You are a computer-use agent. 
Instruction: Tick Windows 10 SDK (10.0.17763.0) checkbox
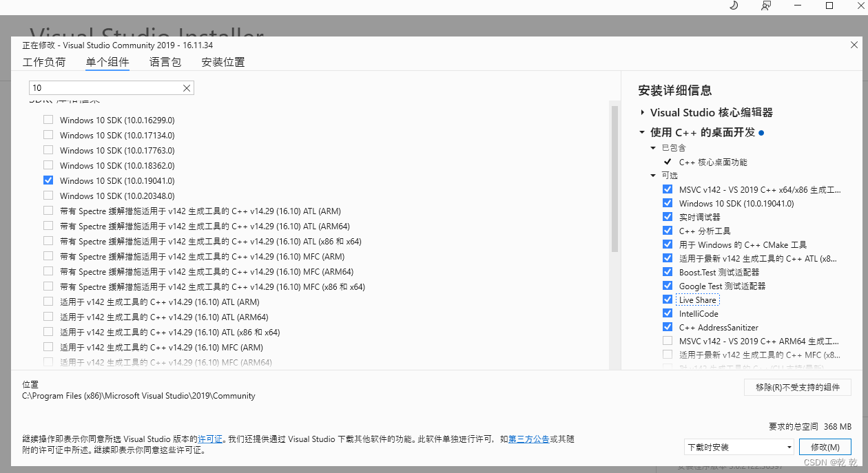coord(48,149)
